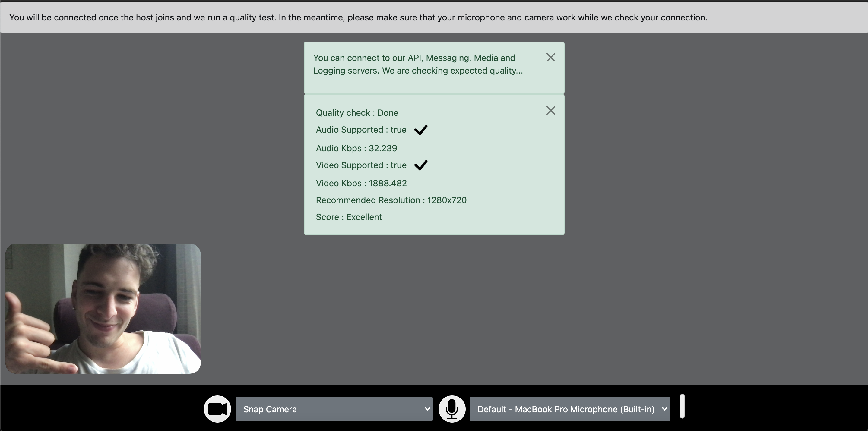Click the top waiting-for-host notice banner
The image size is (868, 431).
pos(434,17)
